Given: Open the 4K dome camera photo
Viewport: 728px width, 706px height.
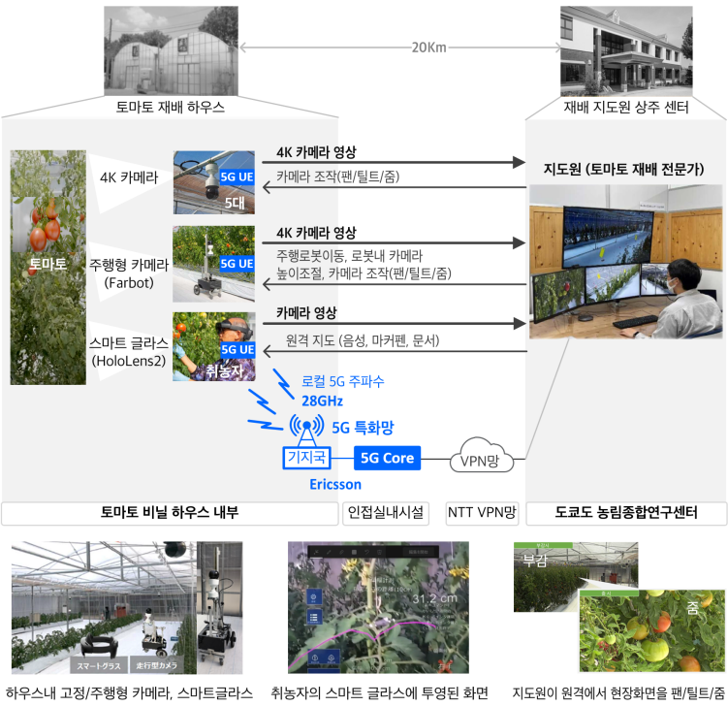Looking at the screenshot, I should 214,182.
